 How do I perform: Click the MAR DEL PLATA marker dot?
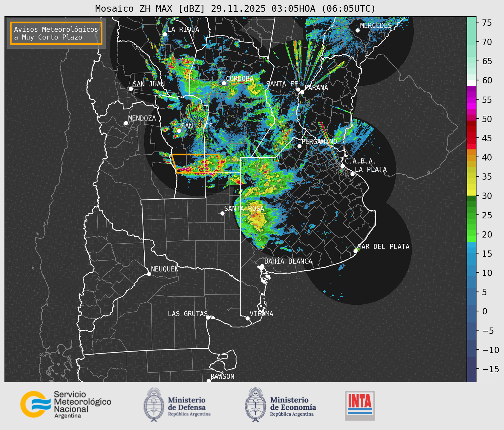[355, 251]
